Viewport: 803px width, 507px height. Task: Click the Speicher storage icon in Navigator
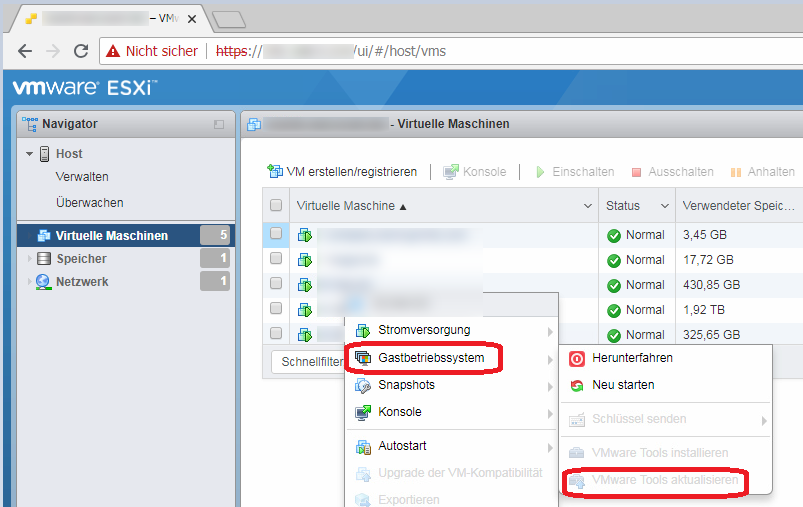tap(43, 259)
